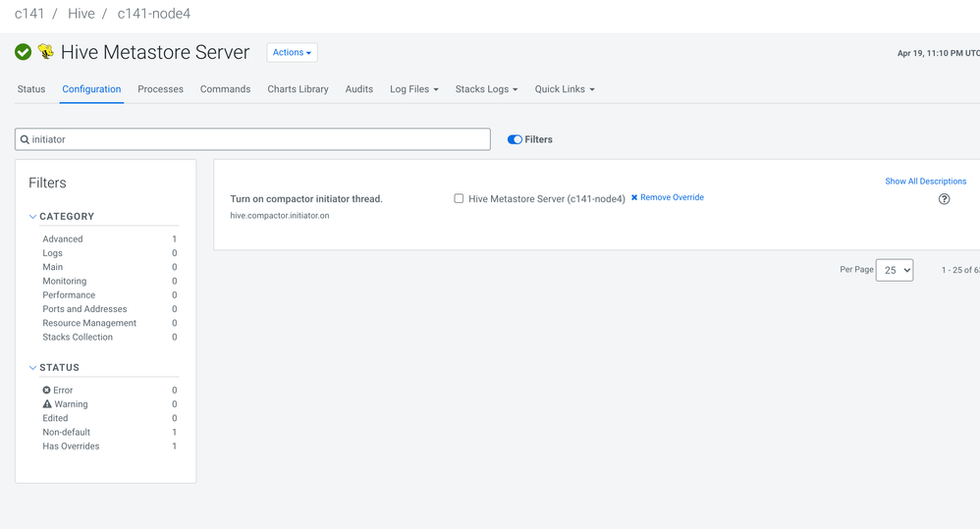Open the Stacks Logs dropdown menu
This screenshot has width=980, height=529.
coord(486,89)
